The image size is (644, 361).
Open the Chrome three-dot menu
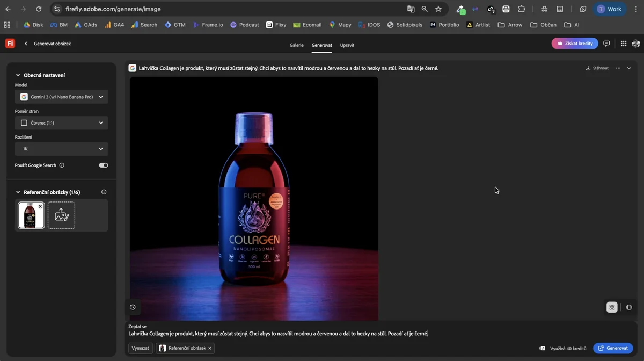coord(636,9)
